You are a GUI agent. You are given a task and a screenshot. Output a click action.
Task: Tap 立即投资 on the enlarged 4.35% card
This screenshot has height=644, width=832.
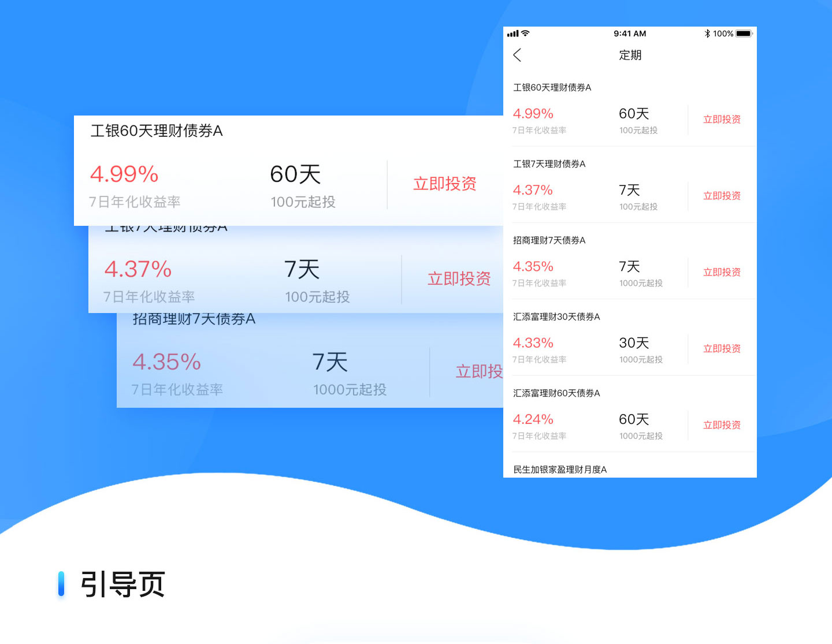pos(480,371)
